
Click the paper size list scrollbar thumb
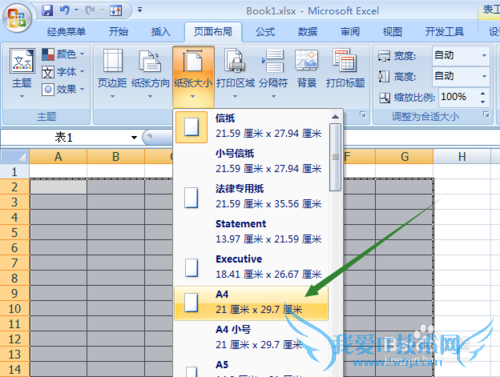pos(335,157)
